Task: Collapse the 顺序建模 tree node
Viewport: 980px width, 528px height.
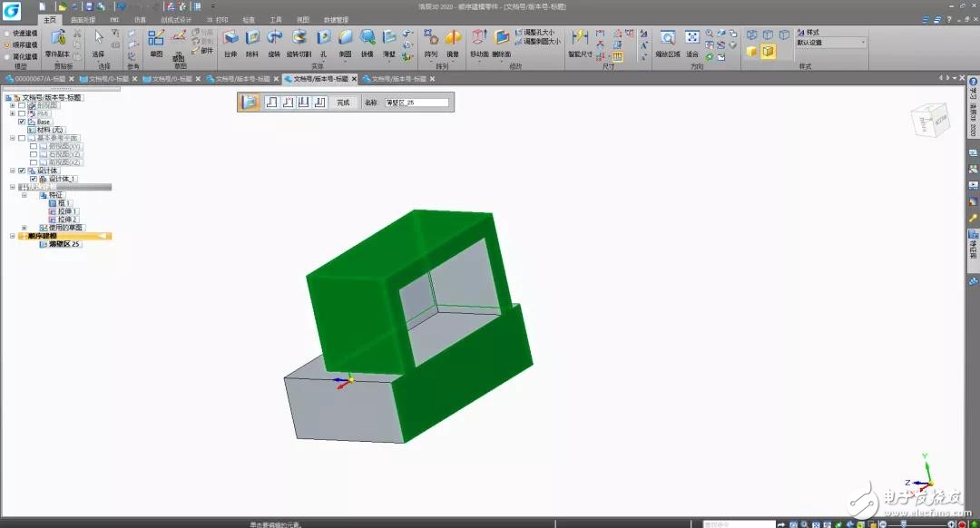Action: tap(13, 236)
